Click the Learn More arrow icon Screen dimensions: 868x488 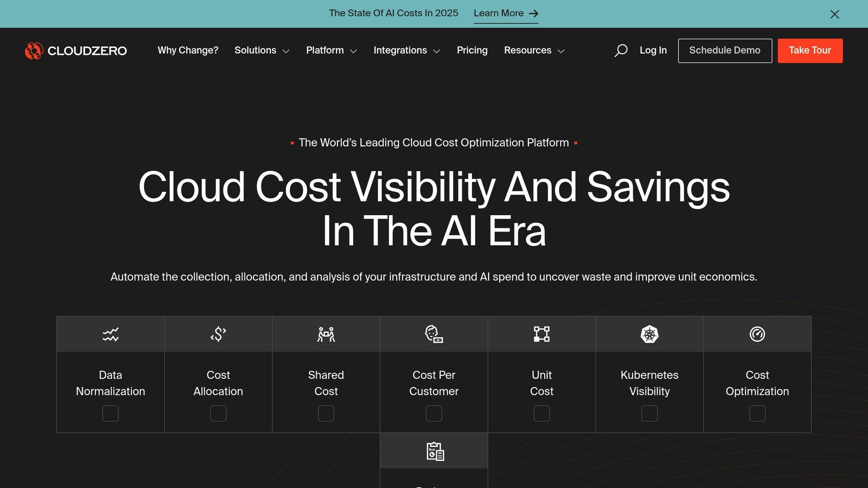534,14
